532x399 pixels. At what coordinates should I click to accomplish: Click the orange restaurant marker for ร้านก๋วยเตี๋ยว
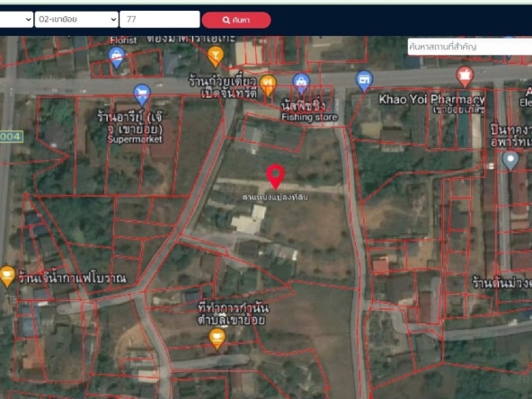pyautogui.click(x=268, y=85)
